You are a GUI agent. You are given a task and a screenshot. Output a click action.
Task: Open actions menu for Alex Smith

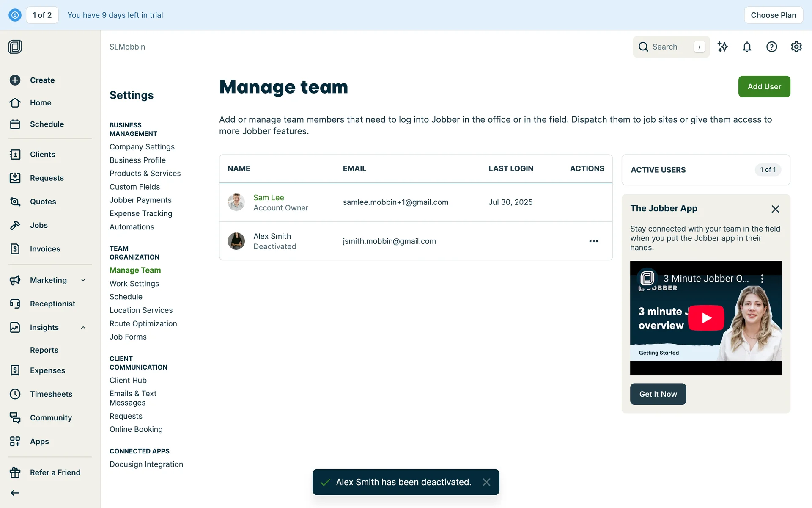(593, 241)
